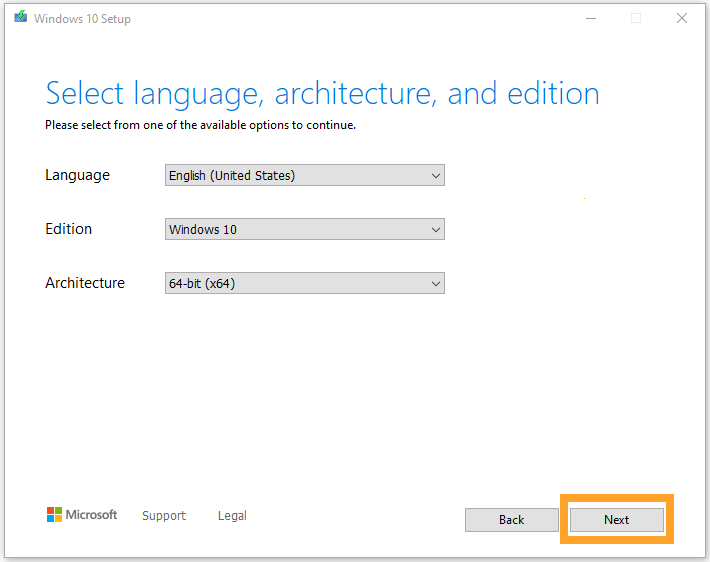
Task: Open the Support link
Action: pyautogui.click(x=164, y=516)
